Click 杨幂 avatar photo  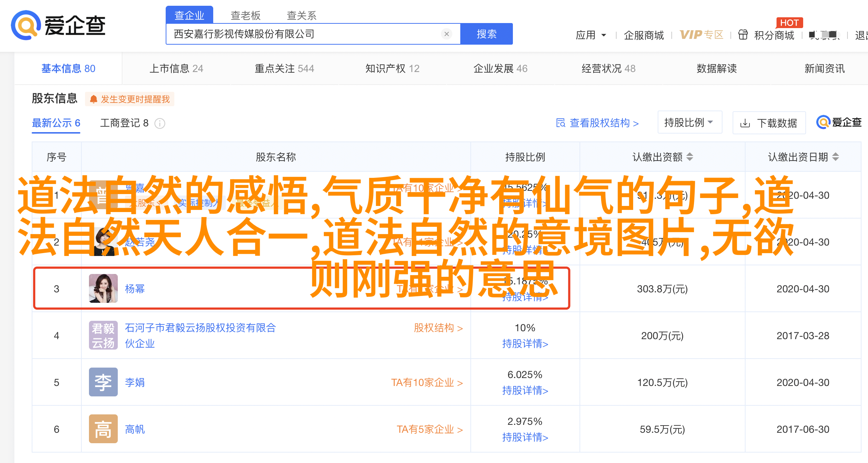(103, 288)
